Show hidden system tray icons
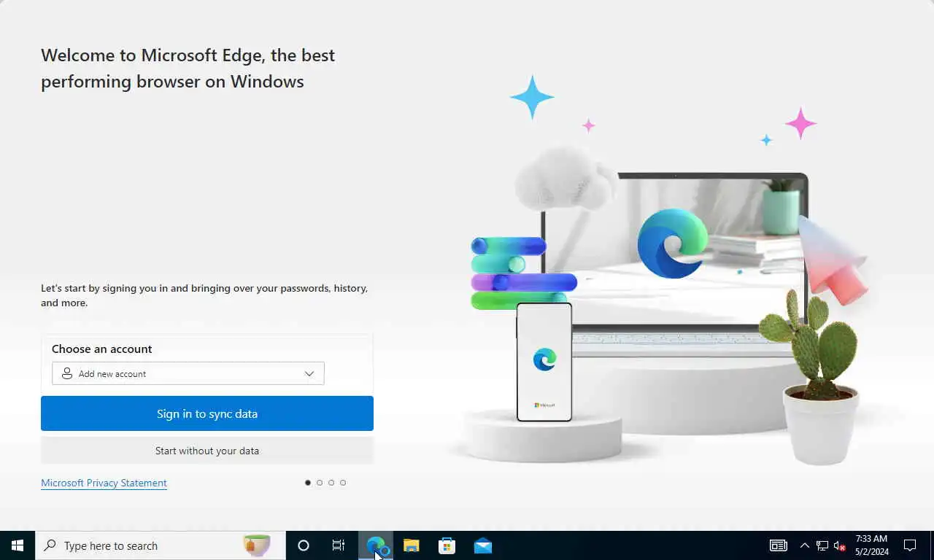Image resolution: width=934 pixels, height=560 pixels. click(805, 545)
